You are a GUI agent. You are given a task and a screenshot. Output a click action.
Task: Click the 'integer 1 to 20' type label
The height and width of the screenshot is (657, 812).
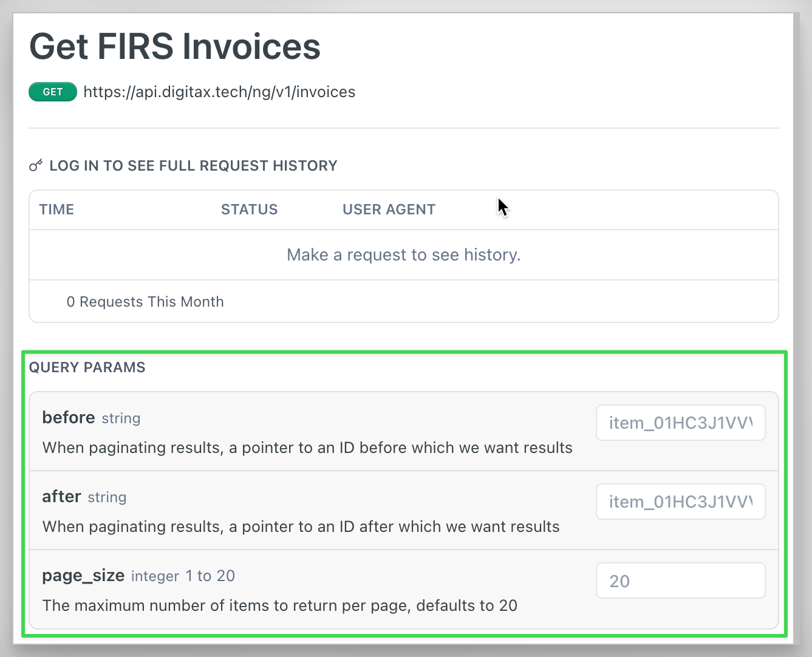(x=183, y=576)
